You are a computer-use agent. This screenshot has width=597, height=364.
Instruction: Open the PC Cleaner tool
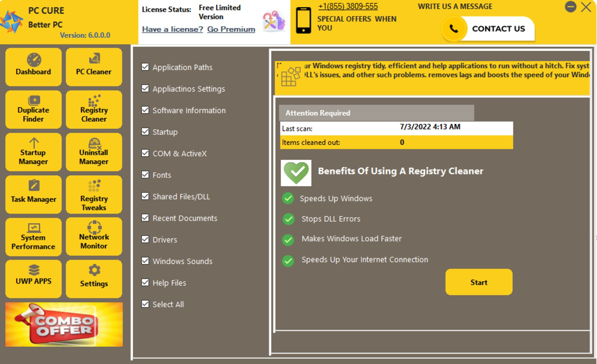94,66
